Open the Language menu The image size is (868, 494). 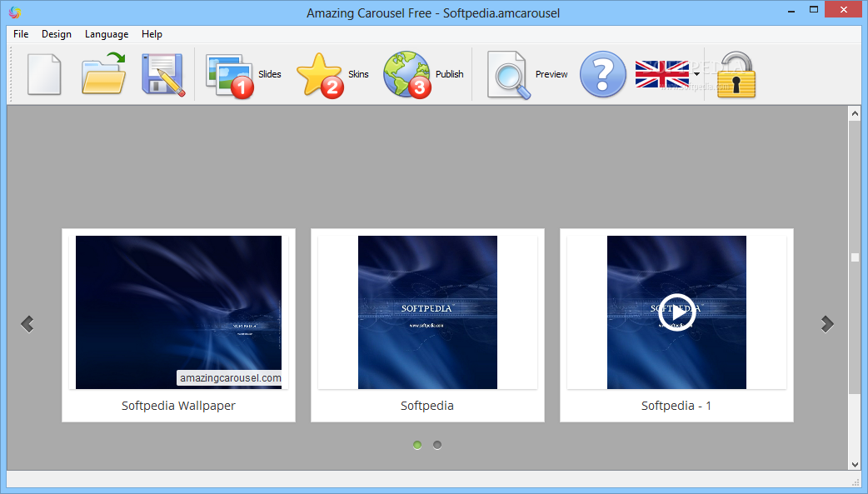click(107, 34)
